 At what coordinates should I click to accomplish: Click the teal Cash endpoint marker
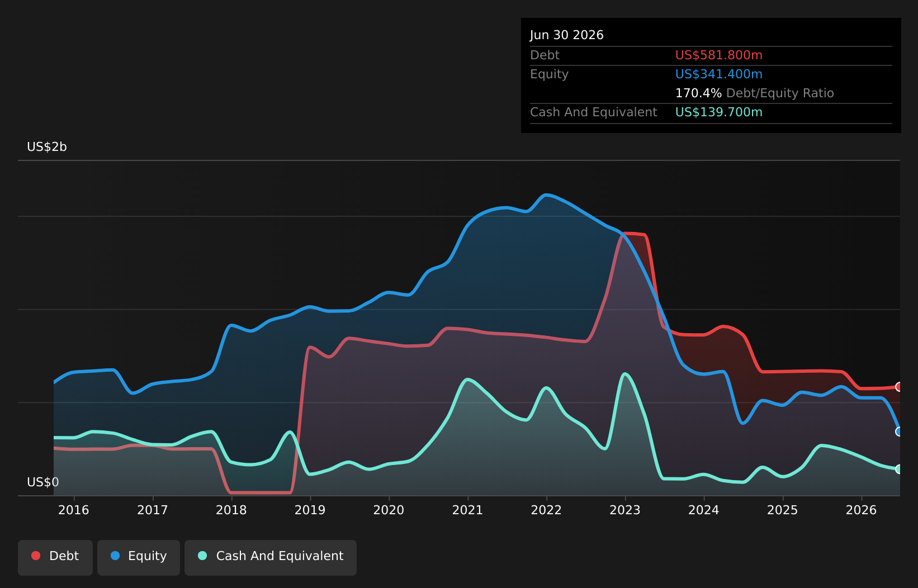pos(899,469)
